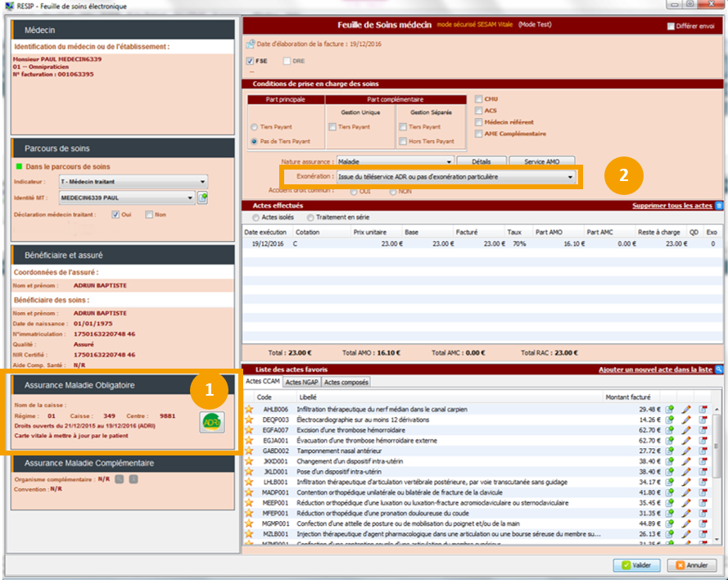Expand the Nature assurance dropdown
This screenshot has height=580, width=728.
click(449, 161)
